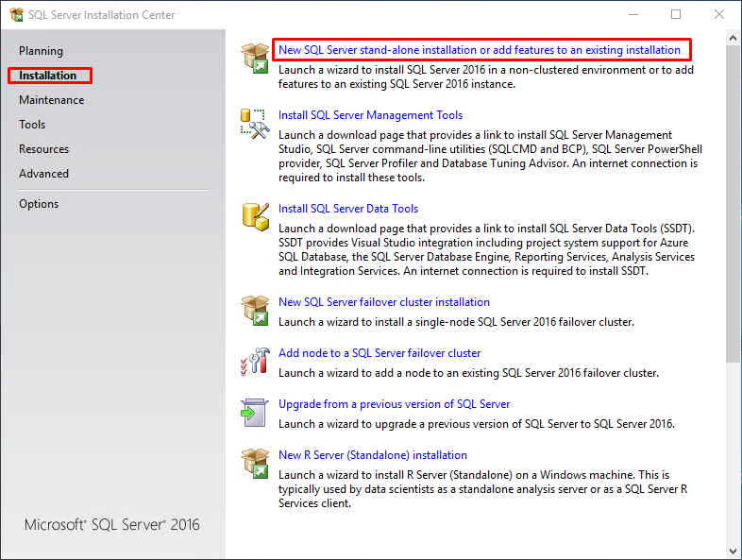
Task: Start New SQL Server failover cluster installation
Action: point(384,302)
